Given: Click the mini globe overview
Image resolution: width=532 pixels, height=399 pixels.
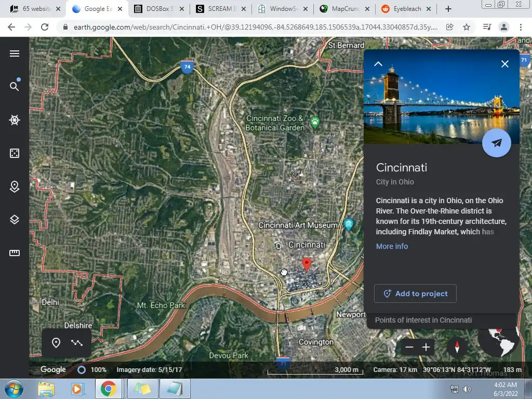Looking at the screenshot, I should (x=499, y=341).
